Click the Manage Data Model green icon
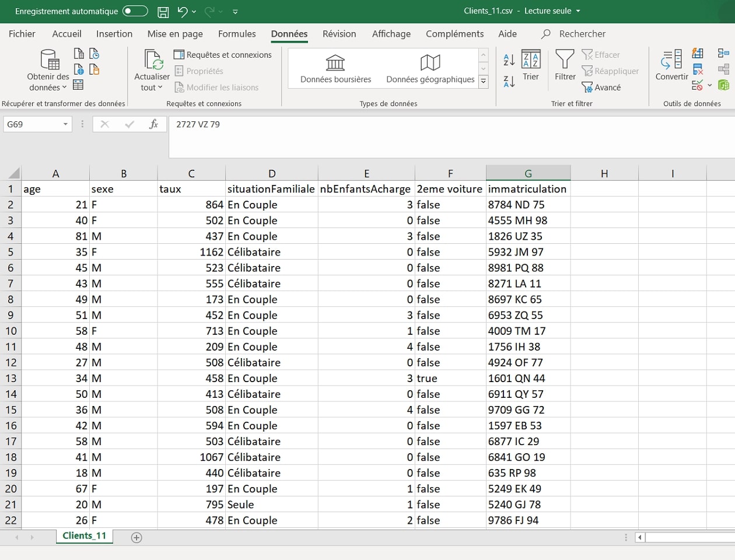 (723, 85)
